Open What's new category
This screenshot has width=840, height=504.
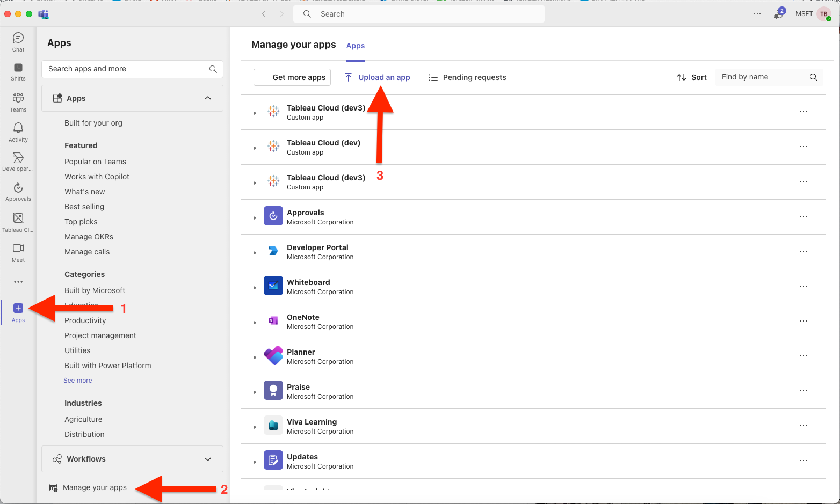click(85, 192)
